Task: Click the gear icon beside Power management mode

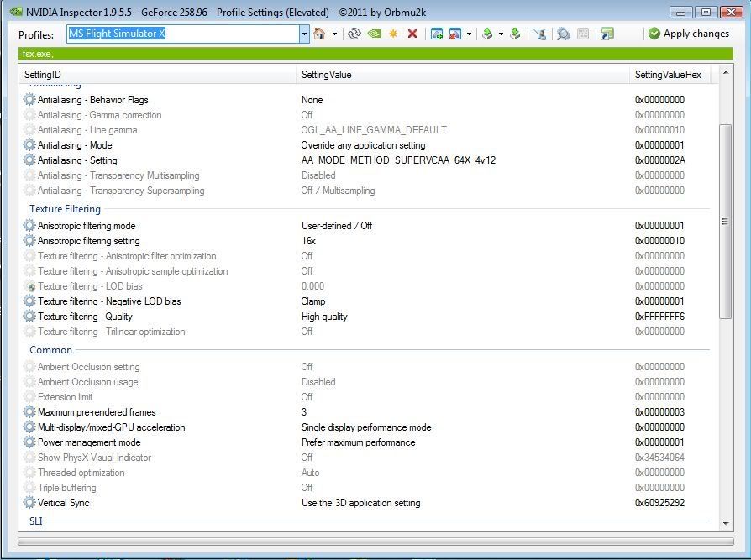Action: click(x=30, y=442)
